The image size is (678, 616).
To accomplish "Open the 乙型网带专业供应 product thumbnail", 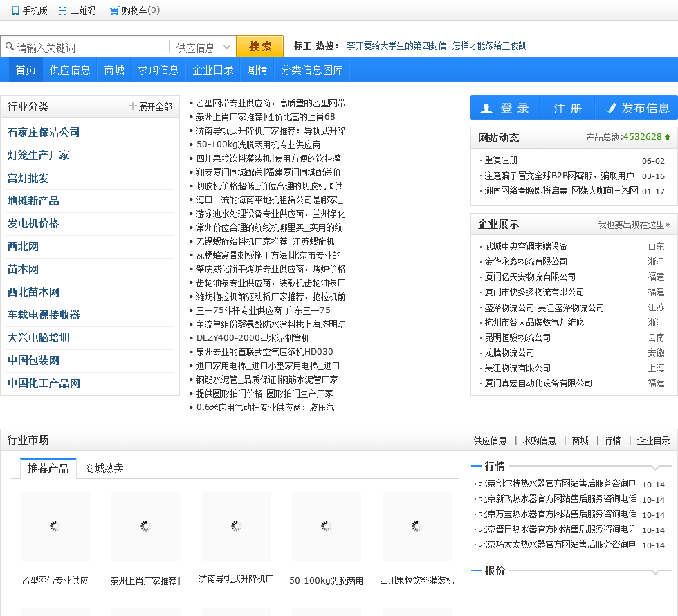I will (55, 526).
